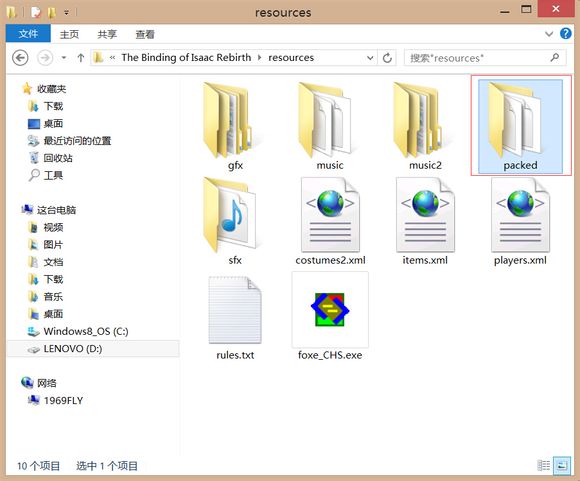Click New folder icon in quick access toolbar

[x=51, y=13]
